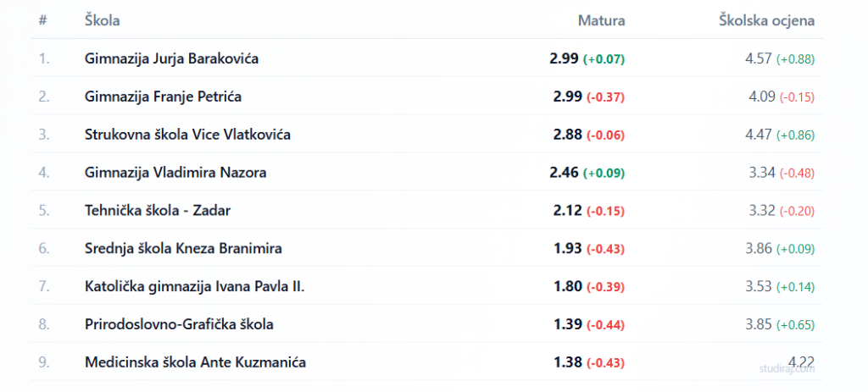Open Katolička gimnazija Ivana Pavla II.
This screenshot has width=868, height=392.
pos(194,287)
